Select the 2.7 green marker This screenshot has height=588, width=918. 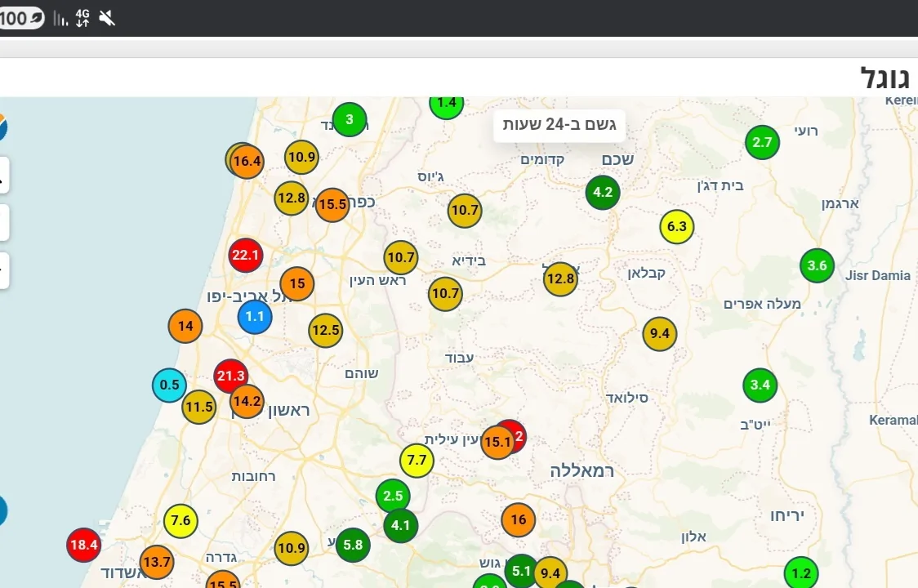(x=762, y=143)
